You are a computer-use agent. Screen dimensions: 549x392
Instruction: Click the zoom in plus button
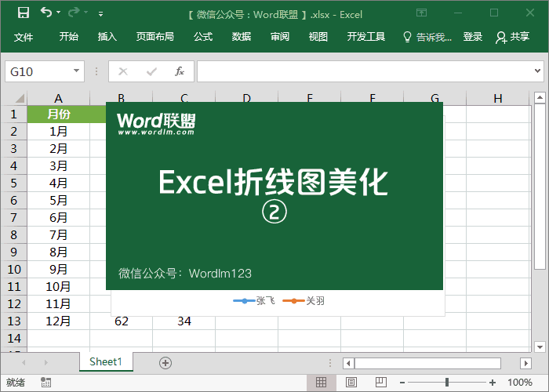493,383
